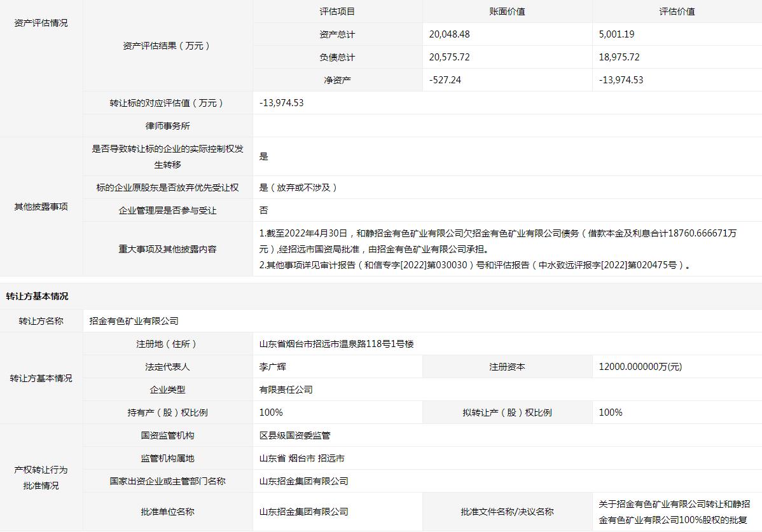The image size is (762, 532).
Task: Click the address 山东省烟台市招远市温泉路118号1号楼
Action: tap(336, 344)
